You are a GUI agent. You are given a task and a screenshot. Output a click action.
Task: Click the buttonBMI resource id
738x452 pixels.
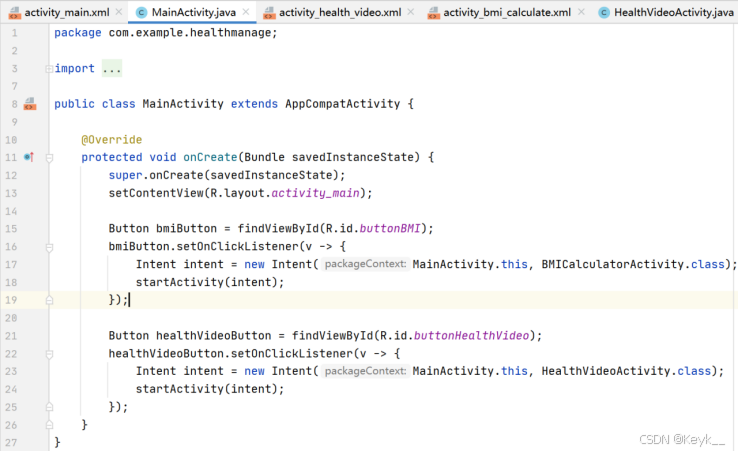390,229
